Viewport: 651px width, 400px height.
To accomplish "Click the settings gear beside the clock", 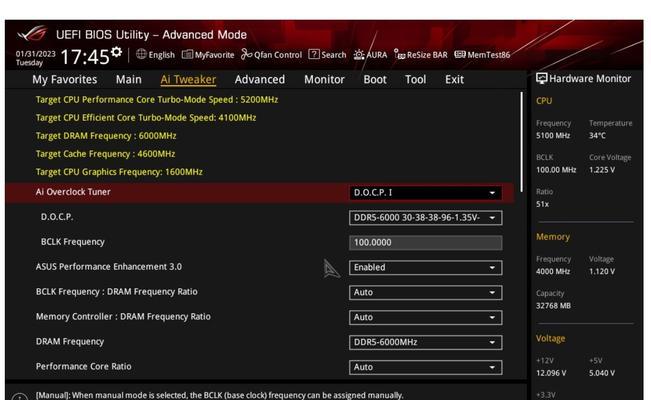I will pyautogui.click(x=117, y=52).
